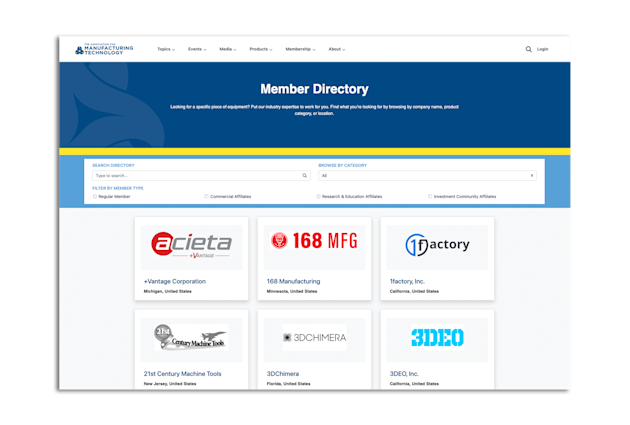Check Investment Community Affiliates filter
This screenshot has width=630, height=425.
pyautogui.click(x=430, y=196)
